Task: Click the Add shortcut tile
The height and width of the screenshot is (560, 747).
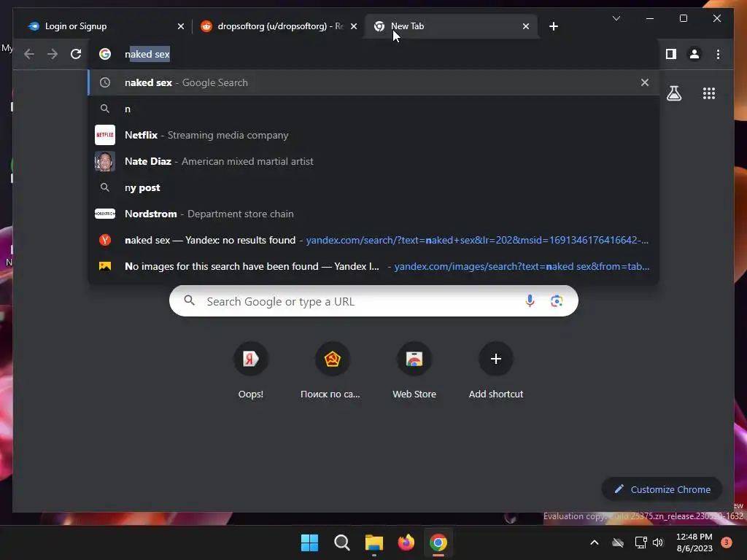Action: pos(495,371)
